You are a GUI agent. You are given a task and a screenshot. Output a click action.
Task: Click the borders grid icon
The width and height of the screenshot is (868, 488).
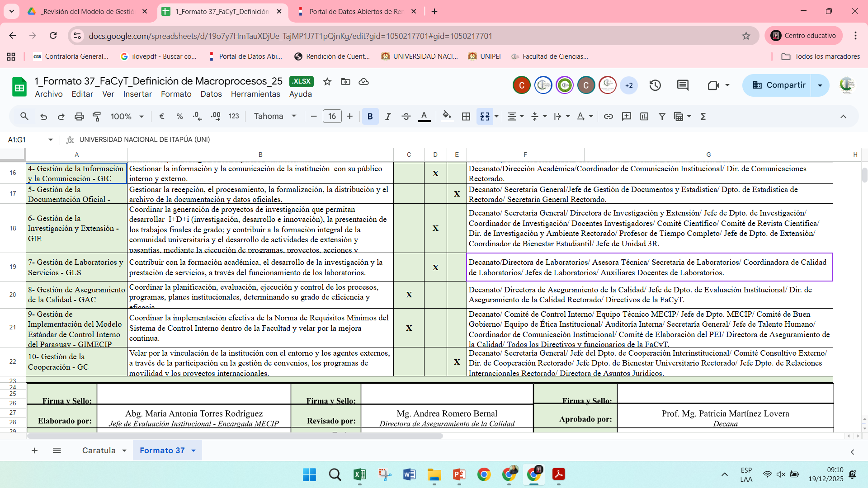pos(466,117)
